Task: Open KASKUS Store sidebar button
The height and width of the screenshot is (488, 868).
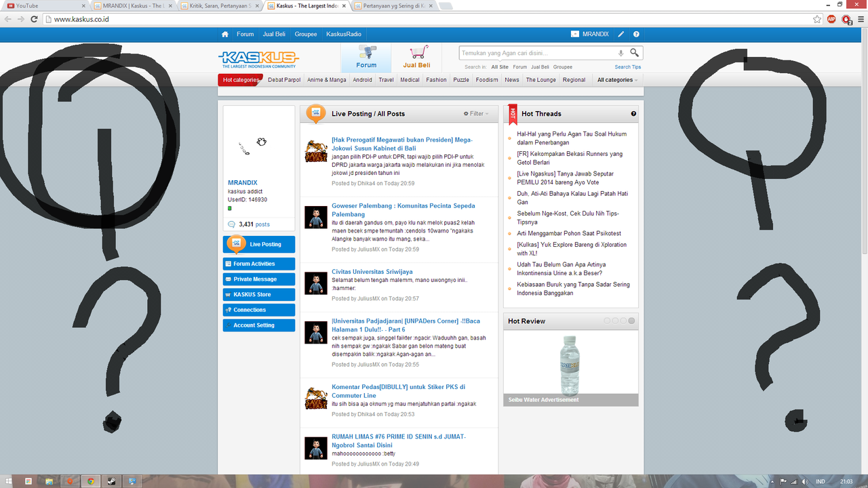Action: 259,295
